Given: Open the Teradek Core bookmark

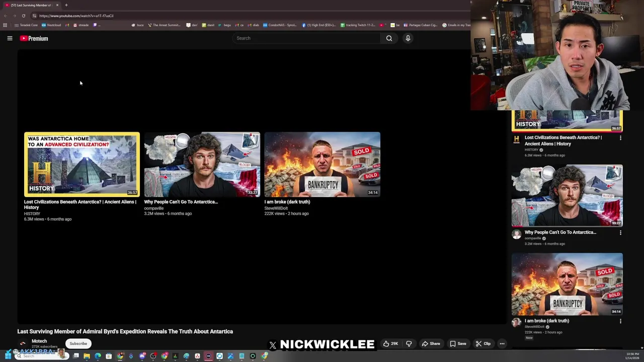Looking at the screenshot, I should 26,25.
